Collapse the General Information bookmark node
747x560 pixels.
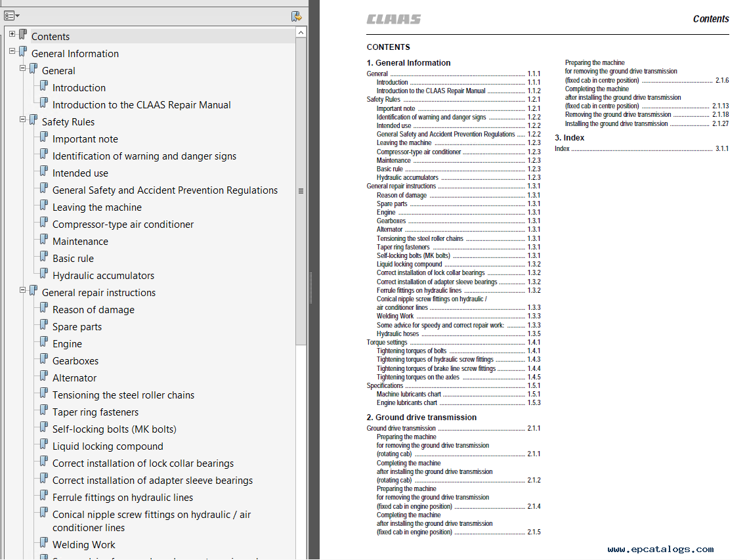click(x=12, y=51)
